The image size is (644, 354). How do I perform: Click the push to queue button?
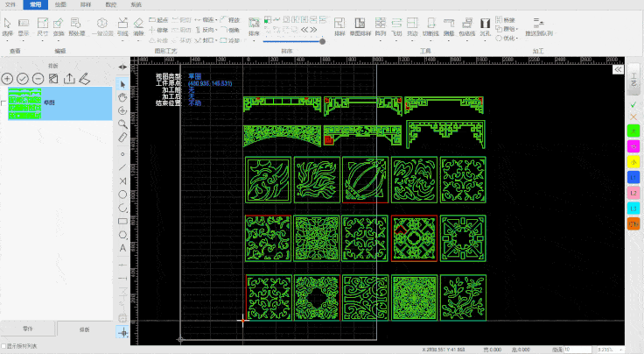pos(539,26)
